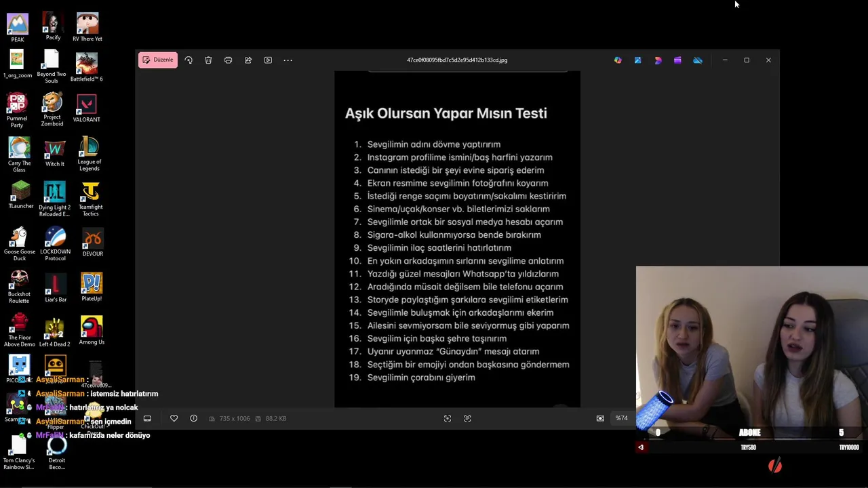
Task: Rotate the image with the rotate icon
Action: click(x=189, y=60)
